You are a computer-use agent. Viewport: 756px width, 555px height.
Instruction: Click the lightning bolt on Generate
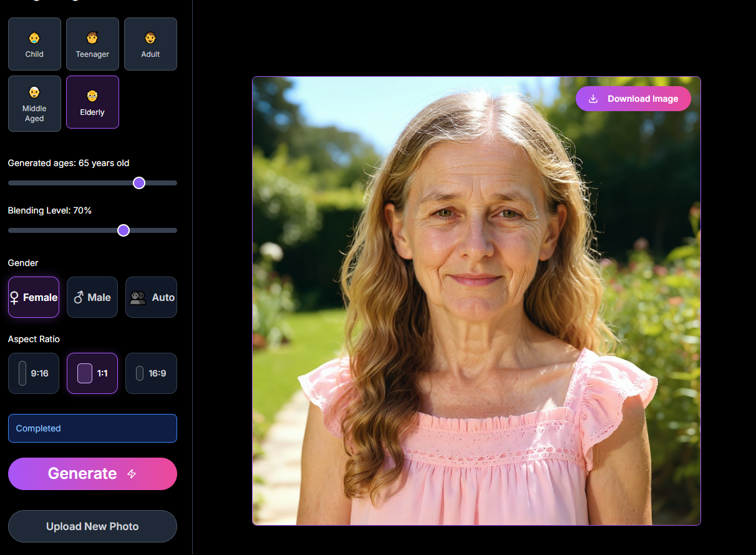coord(132,474)
